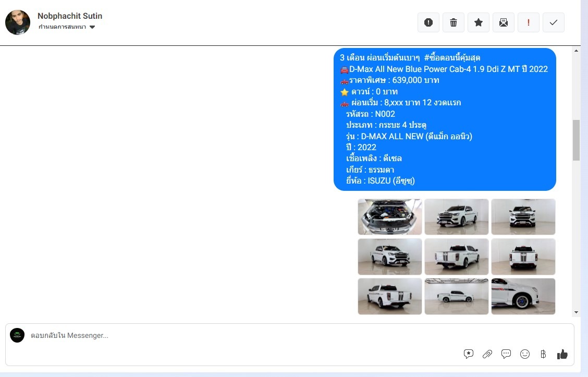This screenshot has width=588, height=377.
Task: Open the front three-quarter left truck photo
Action: pos(456,217)
